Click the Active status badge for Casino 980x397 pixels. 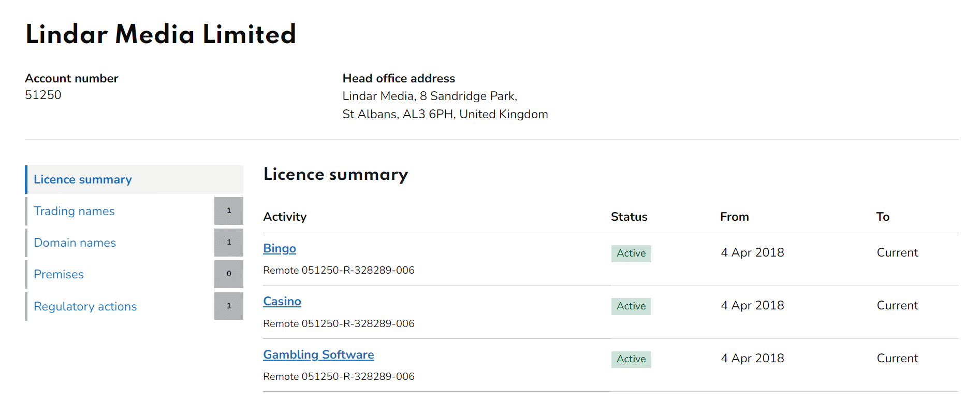(631, 306)
